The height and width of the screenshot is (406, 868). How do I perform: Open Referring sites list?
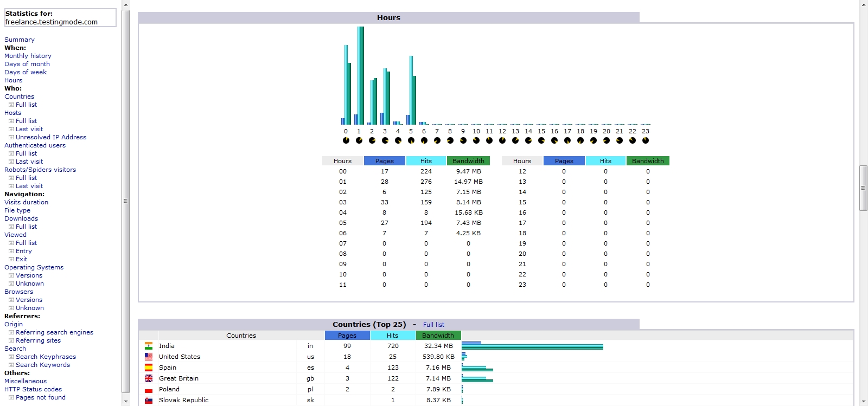(x=38, y=340)
